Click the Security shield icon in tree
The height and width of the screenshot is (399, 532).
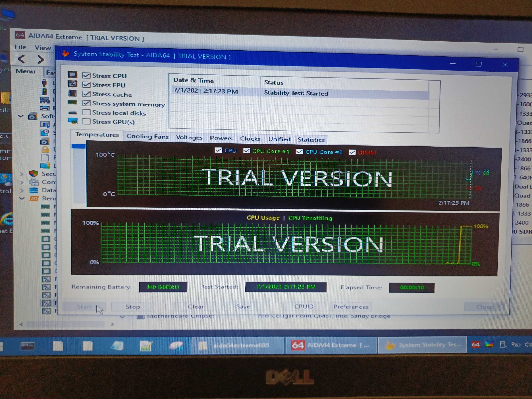pos(33,173)
